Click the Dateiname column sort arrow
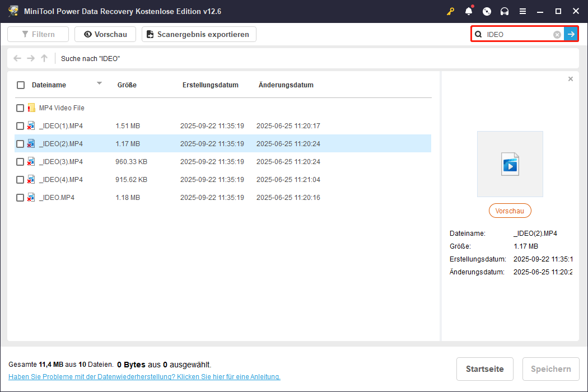The image size is (588, 392). pyautogui.click(x=99, y=83)
